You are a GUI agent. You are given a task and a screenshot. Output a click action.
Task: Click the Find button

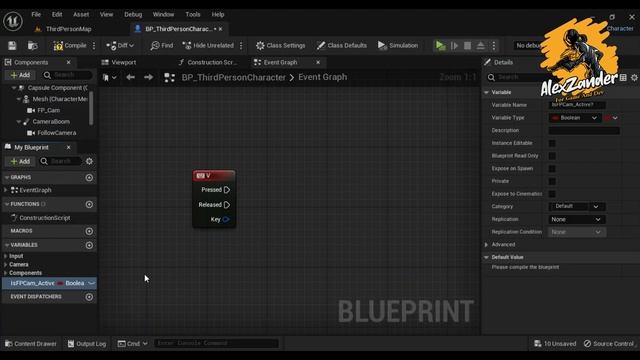click(x=162, y=45)
